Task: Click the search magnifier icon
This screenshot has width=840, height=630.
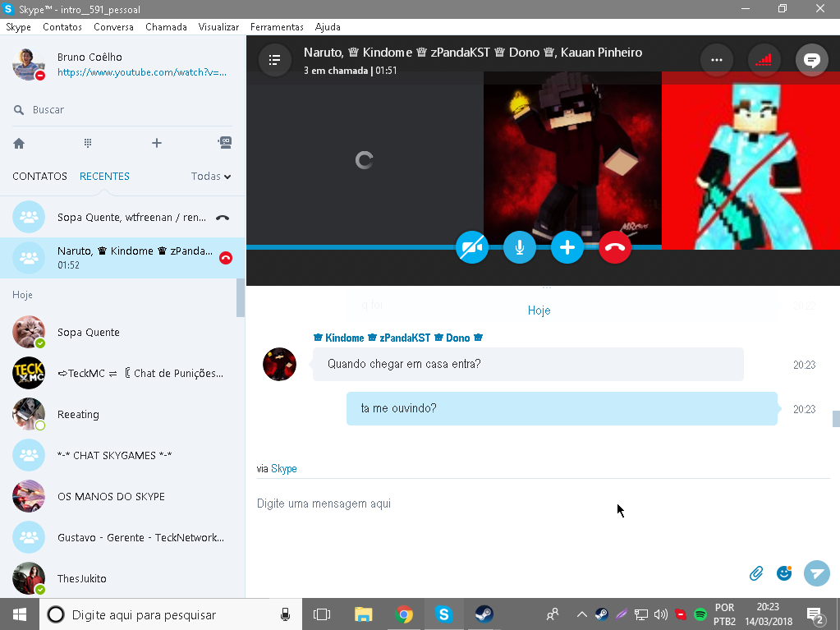Action: [x=19, y=110]
